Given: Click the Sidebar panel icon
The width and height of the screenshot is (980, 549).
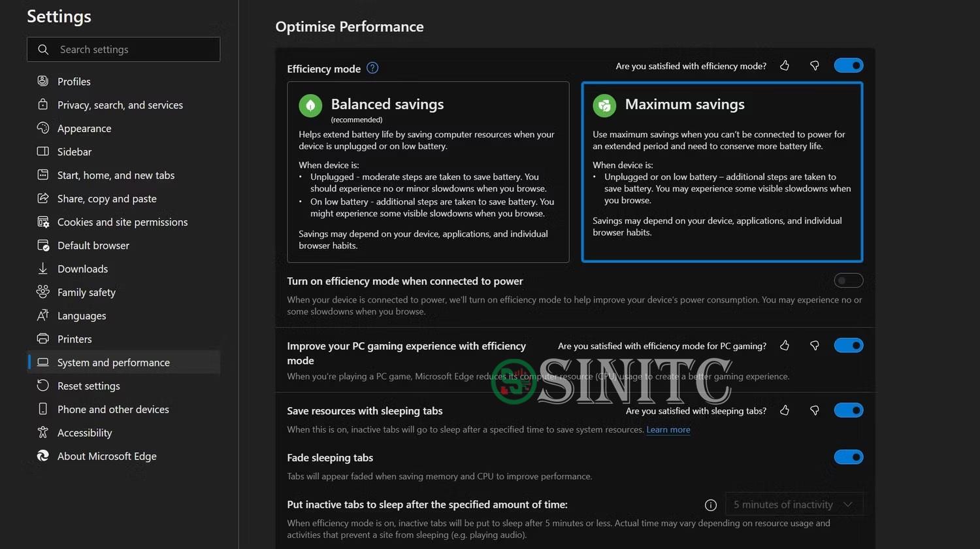Looking at the screenshot, I should 43,152.
